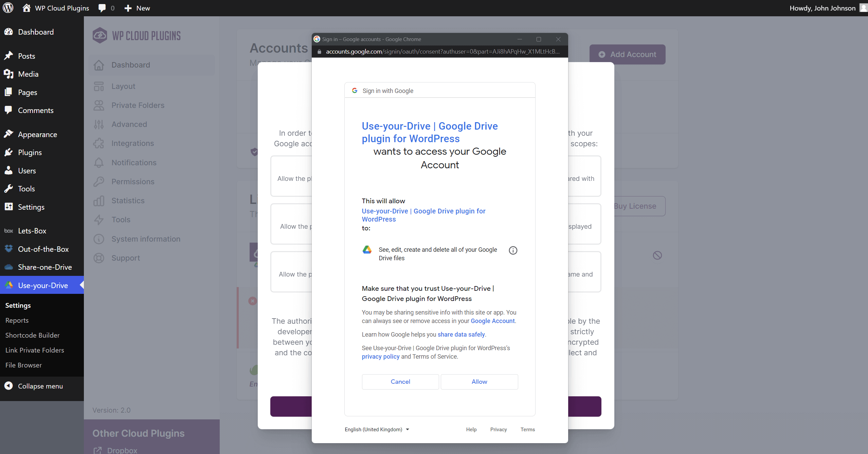The image size is (868, 454).
Task: Click the Allow button
Action: tap(479, 381)
